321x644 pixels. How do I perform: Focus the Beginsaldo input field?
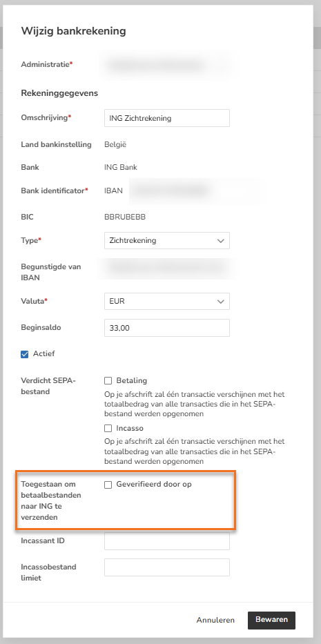pos(167,328)
